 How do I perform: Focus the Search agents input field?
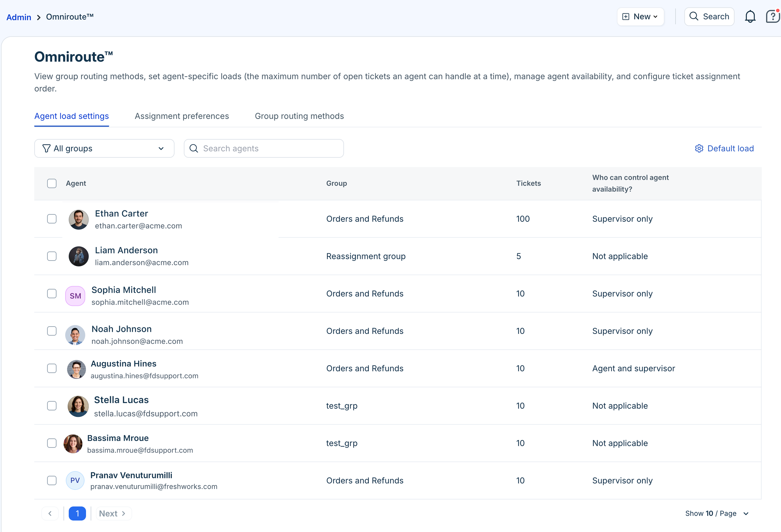269,149
